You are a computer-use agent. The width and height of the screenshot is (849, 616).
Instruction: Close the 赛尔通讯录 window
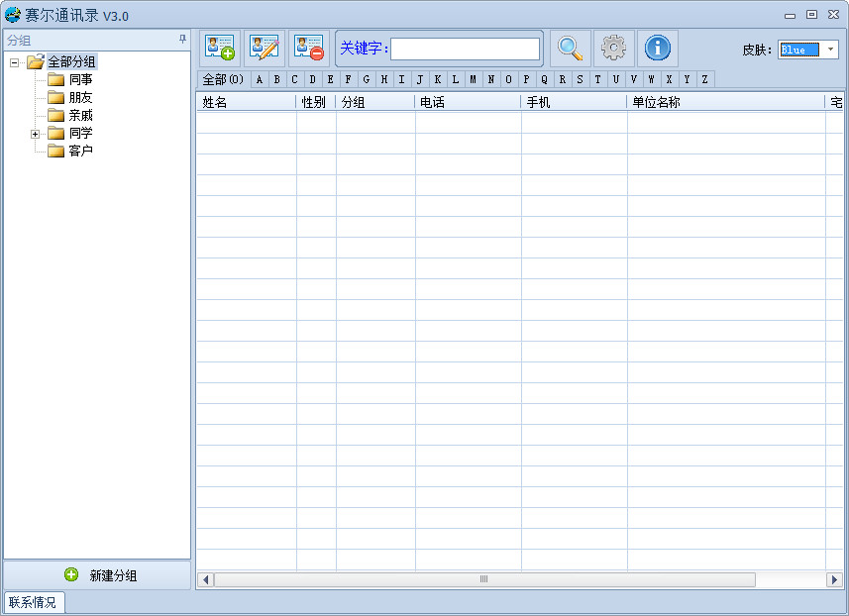coord(834,15)
